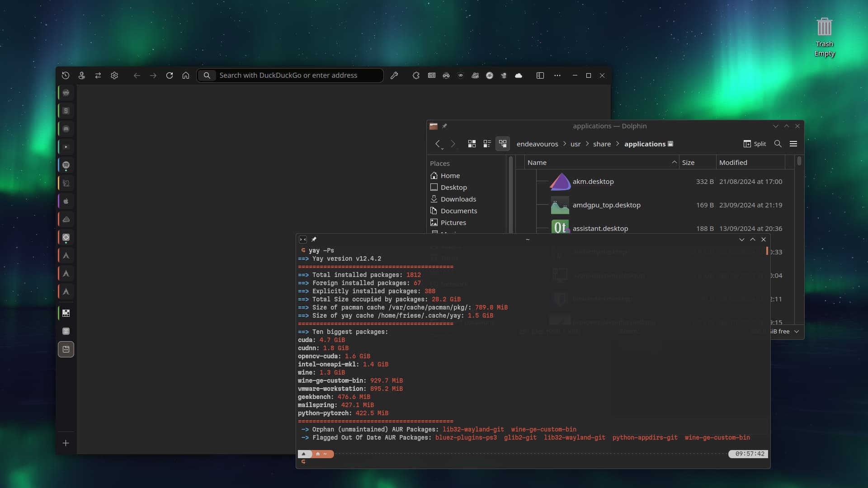Expand chevron after usr in breadcrumb
868x488 pixels.
coord(587,144)
